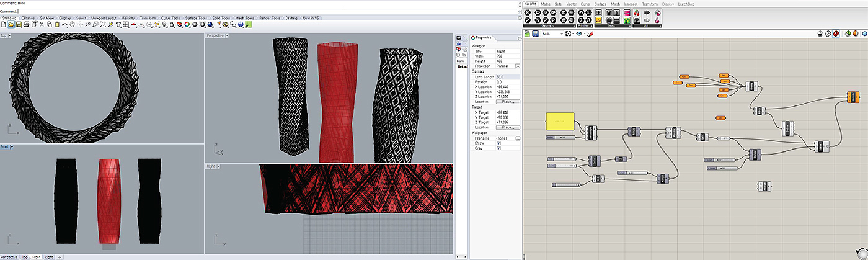Click the wallpaper Filename browse button
Viewport: 868px width, 260px height.
518,138
